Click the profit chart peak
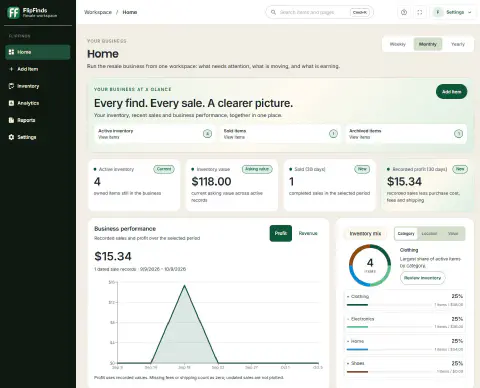The width and height of the screenshot is (480, 388). 184,286
